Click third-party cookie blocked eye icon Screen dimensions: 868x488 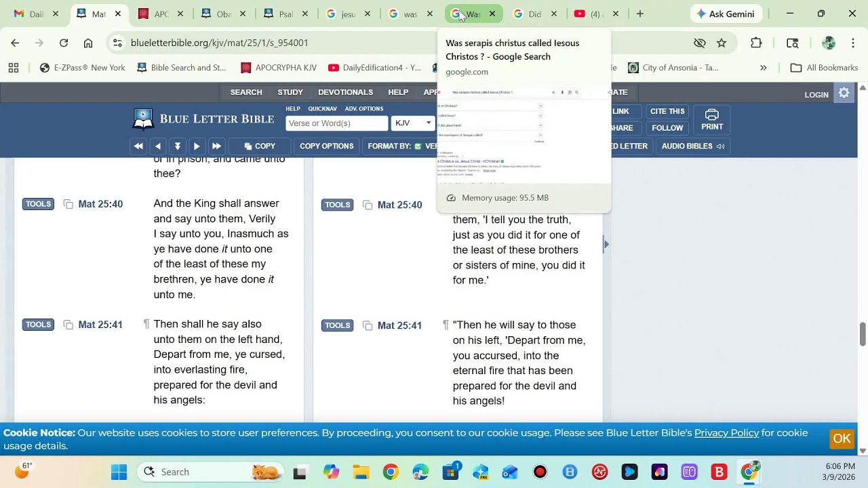point(700,43)
